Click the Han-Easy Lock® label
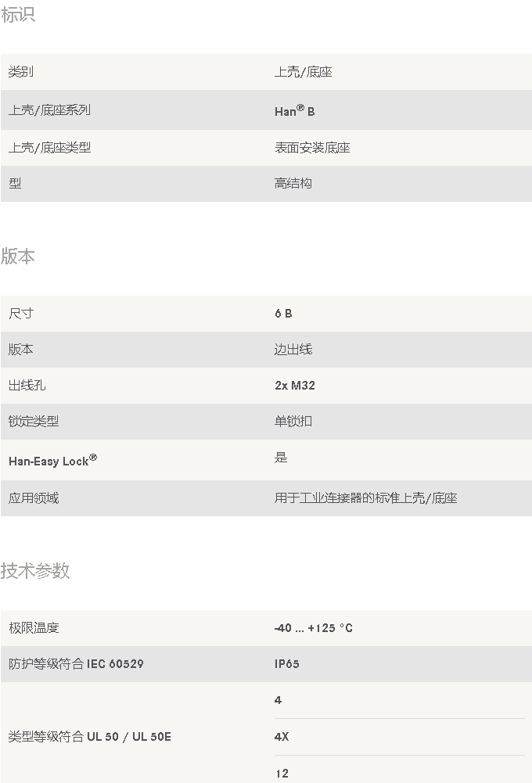This screenshot has height=783, width=532. click(x=53, y=461)
